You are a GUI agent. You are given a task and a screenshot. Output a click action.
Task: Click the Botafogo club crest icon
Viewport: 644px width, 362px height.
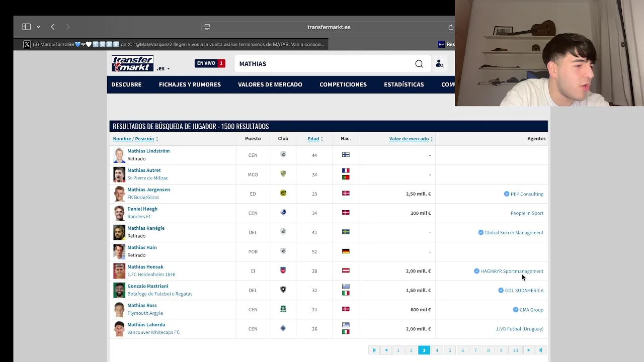(283, 290)
